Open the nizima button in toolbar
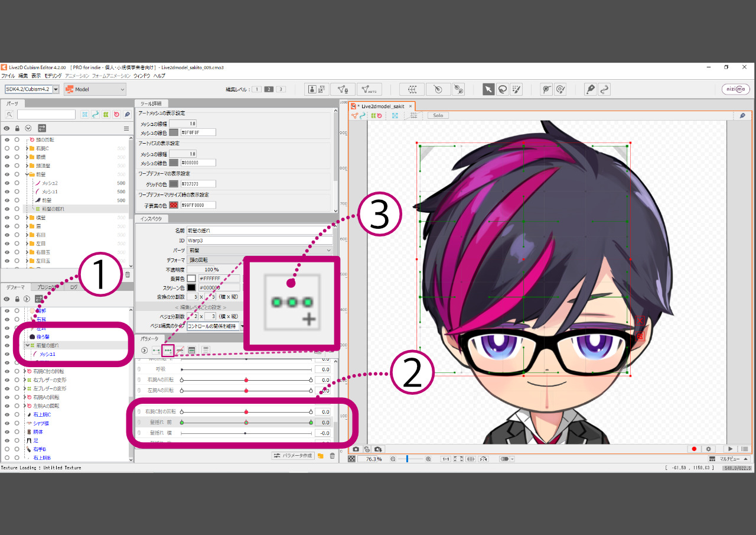 click(735, 89)
